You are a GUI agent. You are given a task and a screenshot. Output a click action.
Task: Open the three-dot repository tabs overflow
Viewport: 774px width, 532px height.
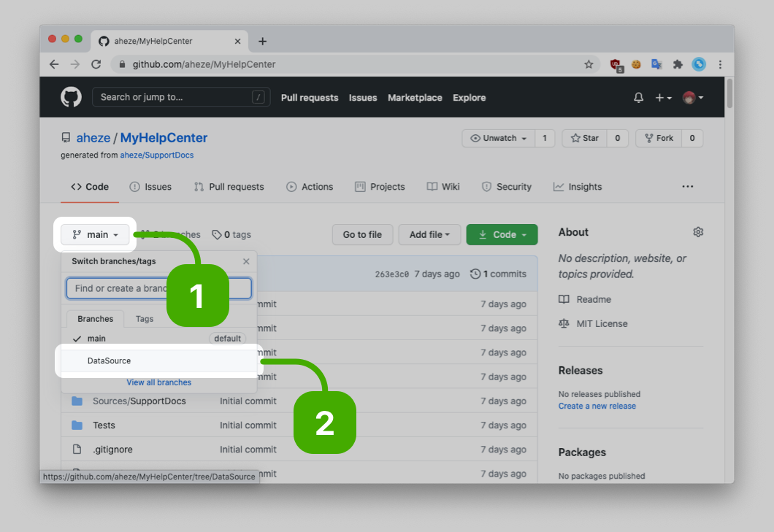(687, 187)
